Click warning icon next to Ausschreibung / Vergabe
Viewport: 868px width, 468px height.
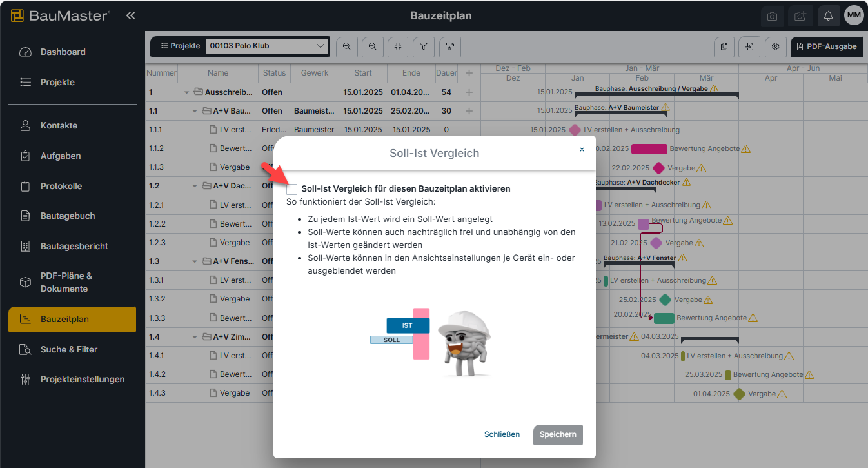715,89
